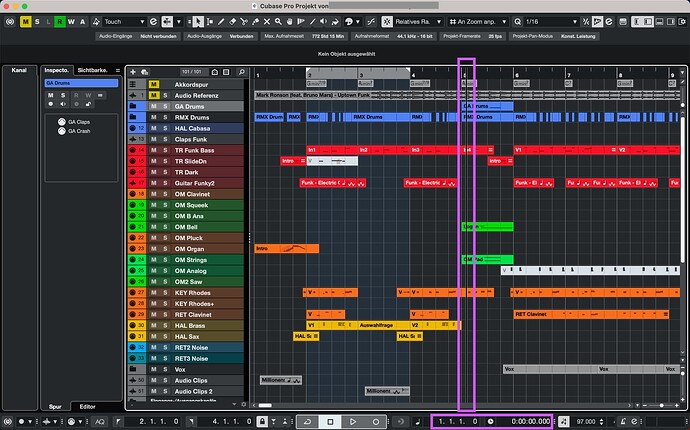Toggle global Write automation W button

tap(71, 22)
